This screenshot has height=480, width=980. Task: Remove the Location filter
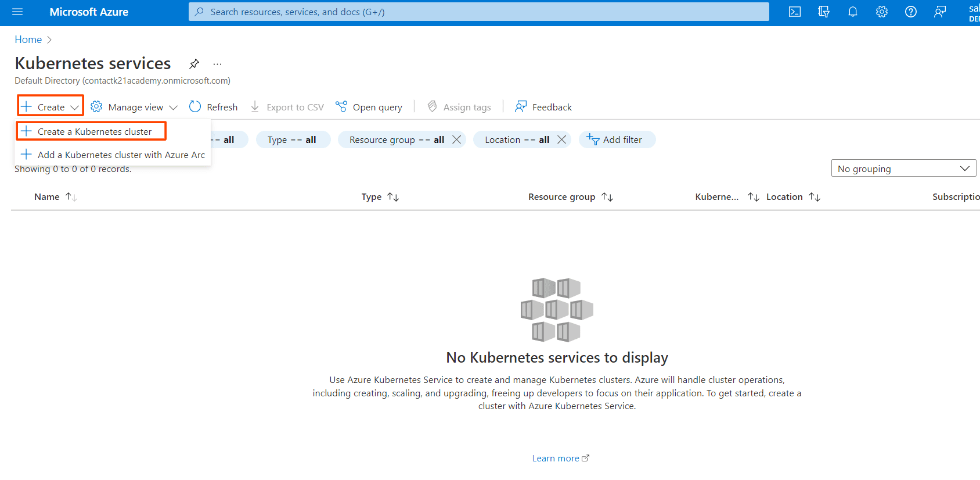tap(561, 139)
